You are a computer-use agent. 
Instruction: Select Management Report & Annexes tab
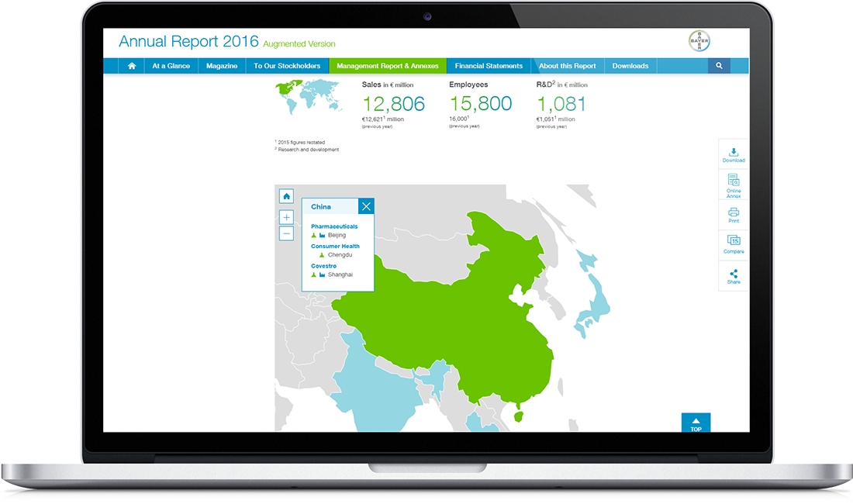(387, 66)
